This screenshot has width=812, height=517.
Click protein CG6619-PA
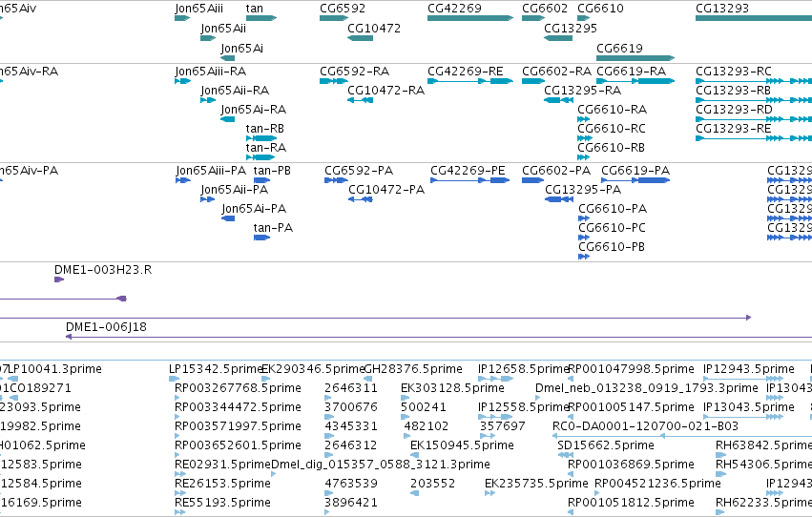[635, 170]
